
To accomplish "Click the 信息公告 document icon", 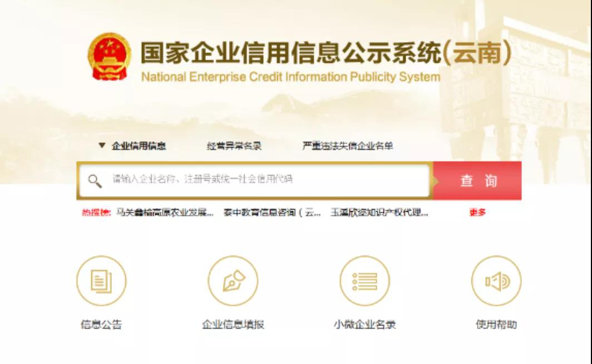I will 101,281.
